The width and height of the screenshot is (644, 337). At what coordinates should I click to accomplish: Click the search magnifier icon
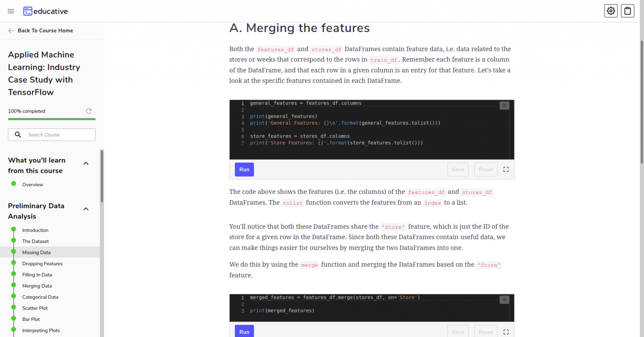(x=18, y=135)
